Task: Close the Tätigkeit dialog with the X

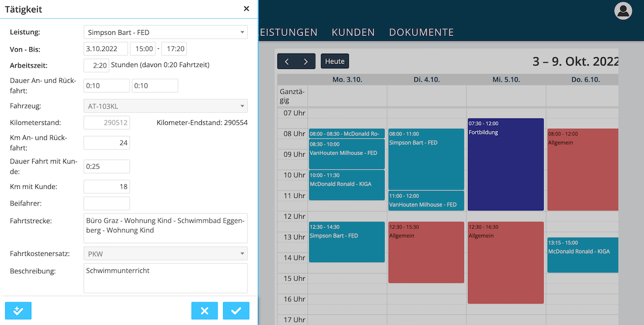Action: point(246,9)
